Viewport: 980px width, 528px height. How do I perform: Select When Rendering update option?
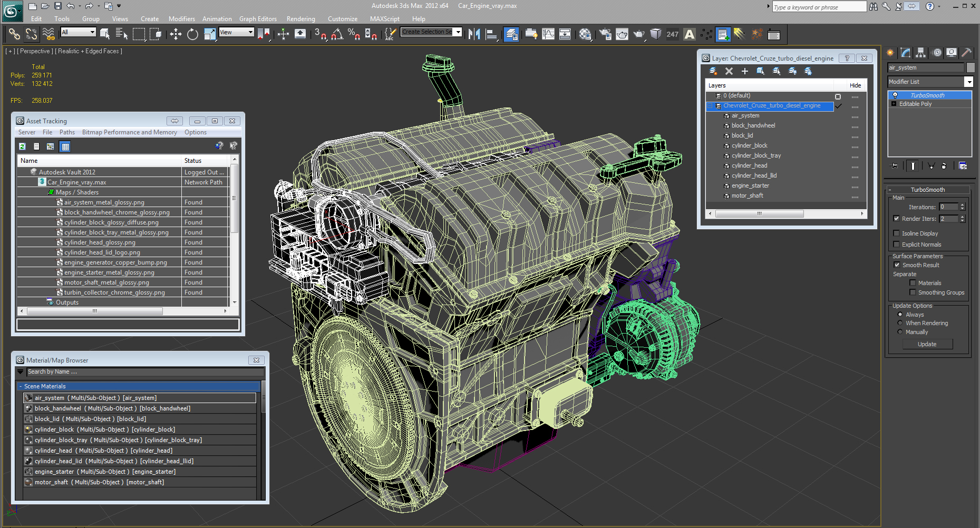(x=900, y=322)
